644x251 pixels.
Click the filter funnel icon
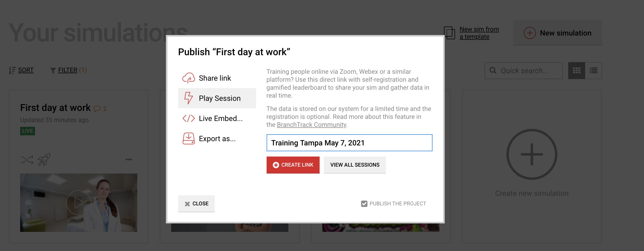point(53,71)
